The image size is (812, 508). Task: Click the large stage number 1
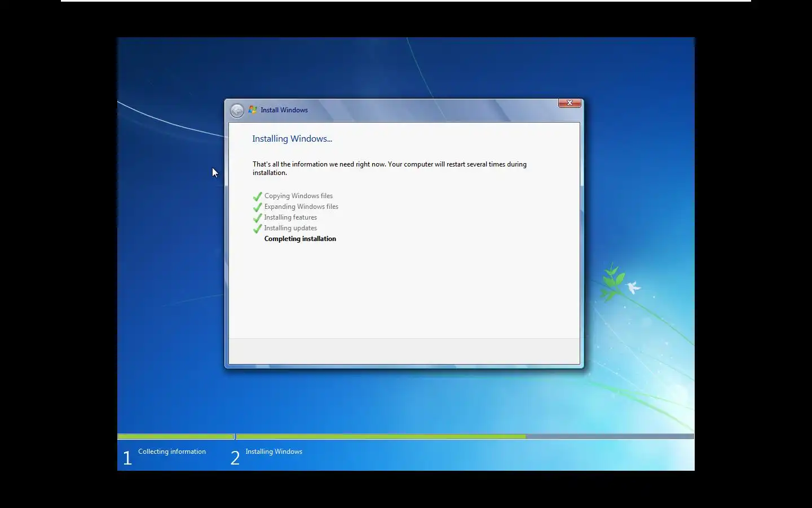tap(127, 458)
